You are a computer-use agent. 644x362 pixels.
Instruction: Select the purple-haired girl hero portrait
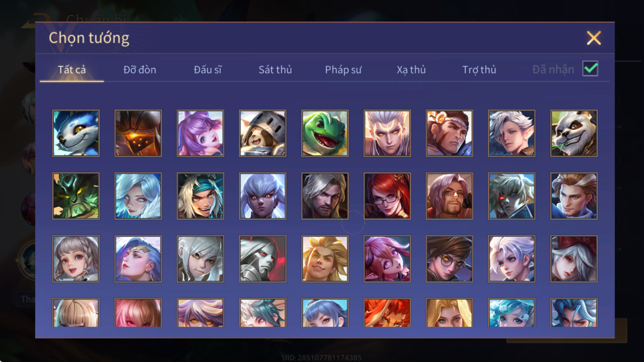pos(200,133)
